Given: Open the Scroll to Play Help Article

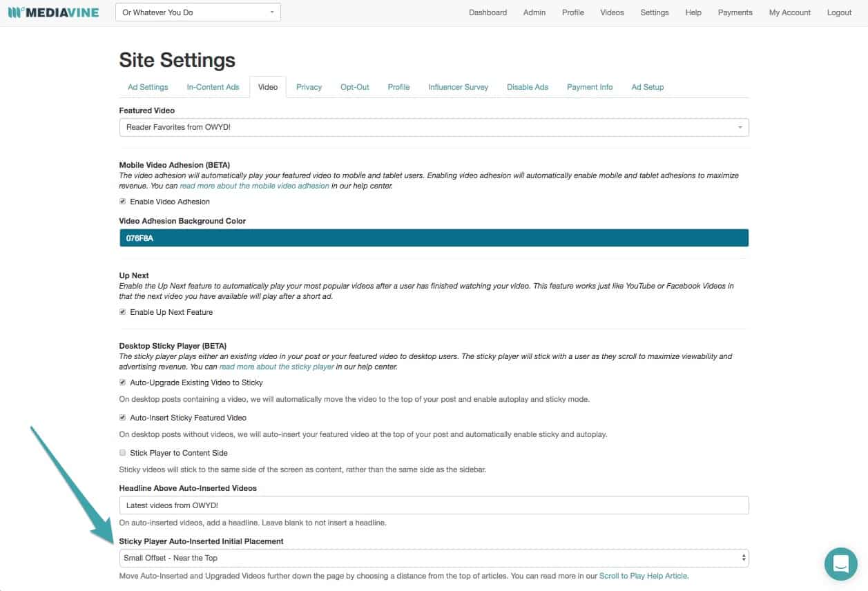Looking at the screenshot, I should pos(644,576).
